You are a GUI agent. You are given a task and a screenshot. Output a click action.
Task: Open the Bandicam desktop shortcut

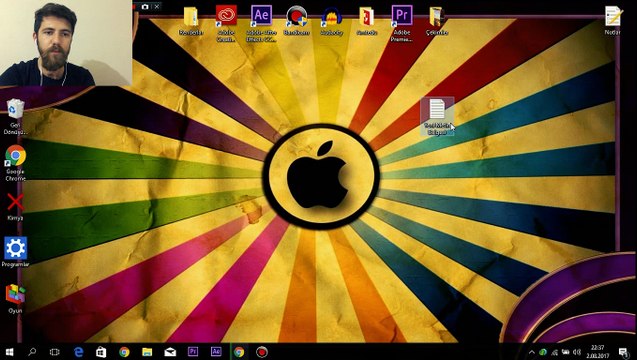pos(297,20)
